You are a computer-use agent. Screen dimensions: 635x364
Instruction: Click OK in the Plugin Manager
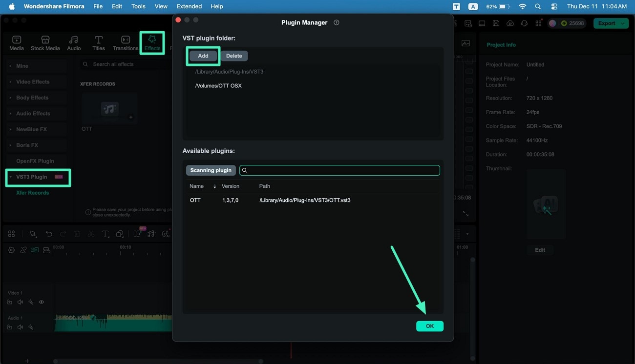coord(429,325)
